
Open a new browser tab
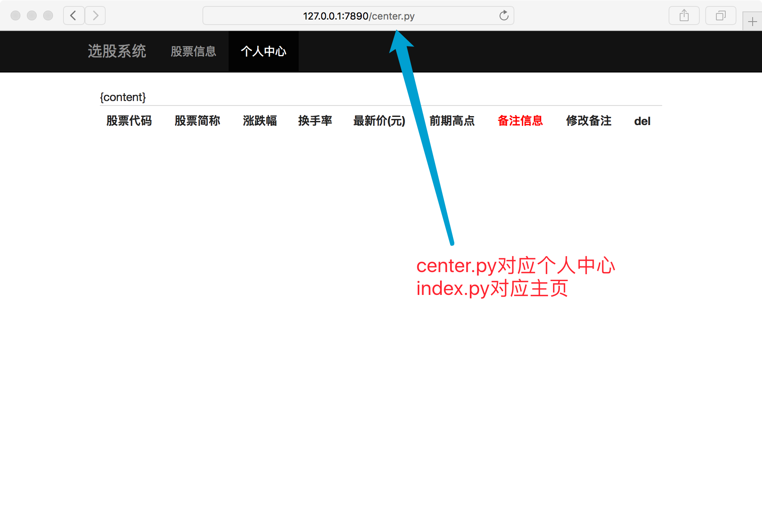tap(753, 21)
